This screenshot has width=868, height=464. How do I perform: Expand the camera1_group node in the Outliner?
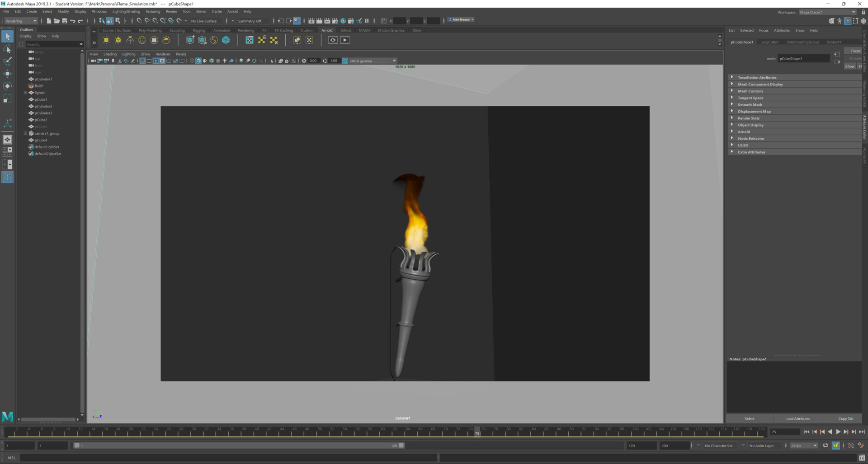25,133
